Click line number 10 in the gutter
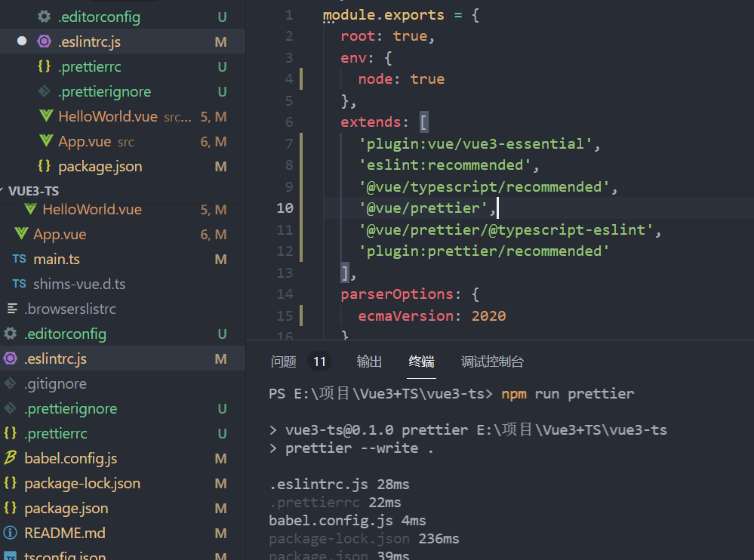 coord(285,208)
